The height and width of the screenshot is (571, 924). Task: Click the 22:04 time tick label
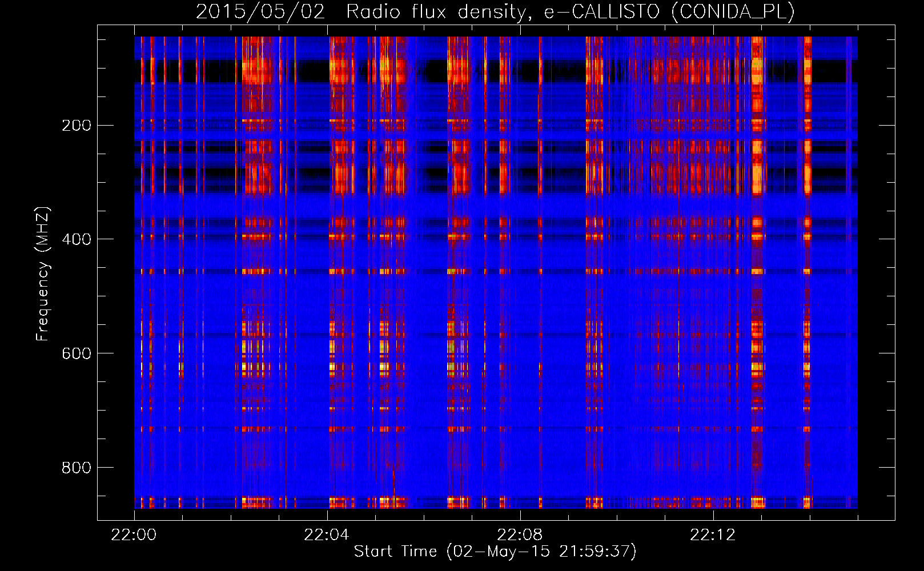(327, 535)
